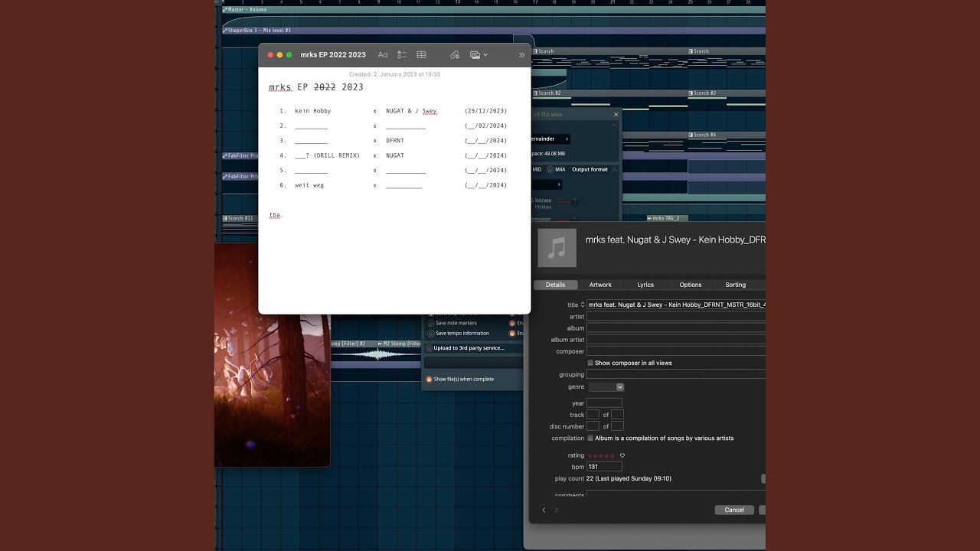
Task: Click the year input field
Action: click(604, 403)
